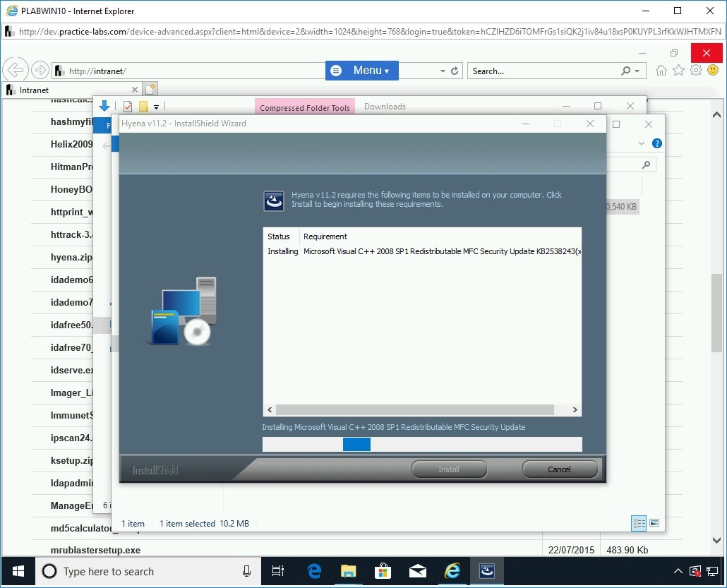
Task: Open Microsoft Store from the taskbar
Action: tap(383, 571)
